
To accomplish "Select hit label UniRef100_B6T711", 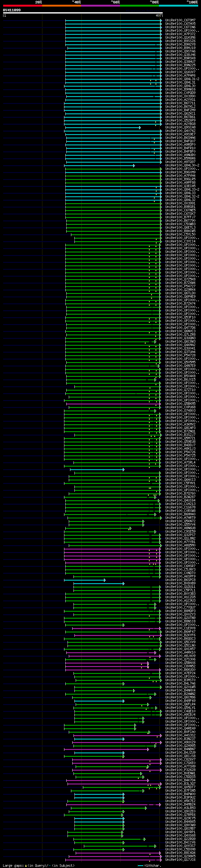I will (180, 103).
